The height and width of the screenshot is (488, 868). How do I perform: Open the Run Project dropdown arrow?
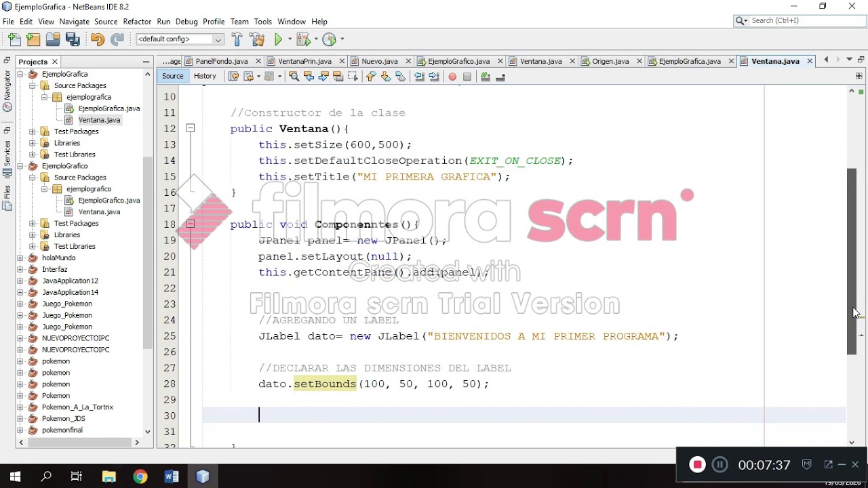(290, 39)
